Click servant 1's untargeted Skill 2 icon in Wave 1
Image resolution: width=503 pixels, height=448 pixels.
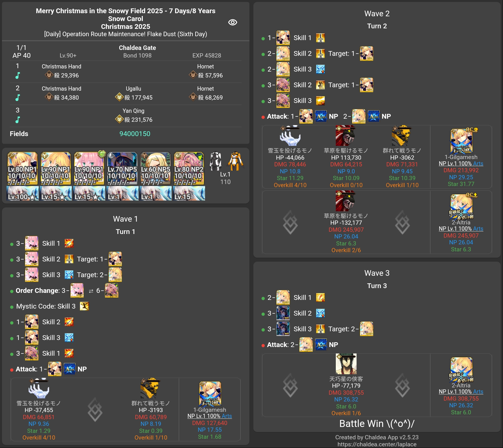point(69,322)
